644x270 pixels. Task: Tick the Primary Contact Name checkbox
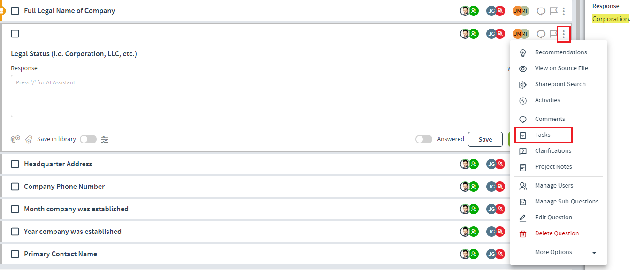(15, 254)
